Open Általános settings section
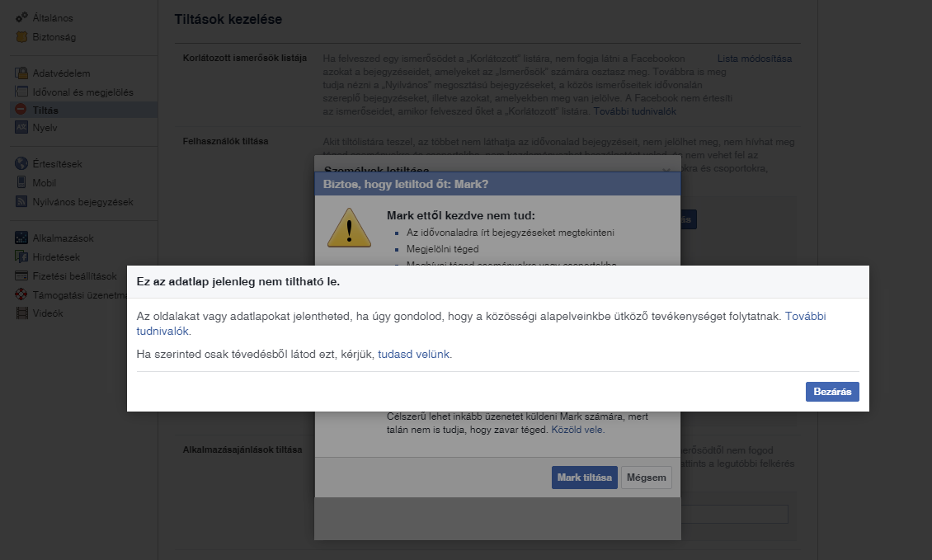Viewport: 932px width, 560px height. coord(53,18)
